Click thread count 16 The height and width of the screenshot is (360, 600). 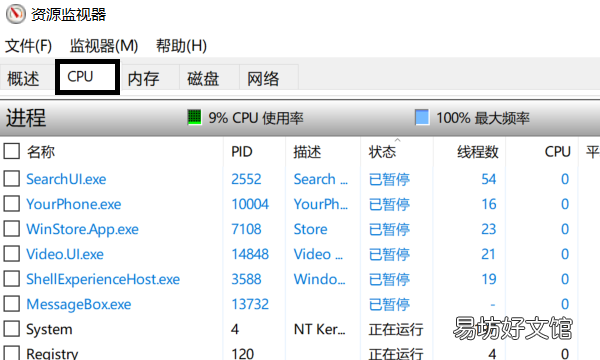(489, 204)
